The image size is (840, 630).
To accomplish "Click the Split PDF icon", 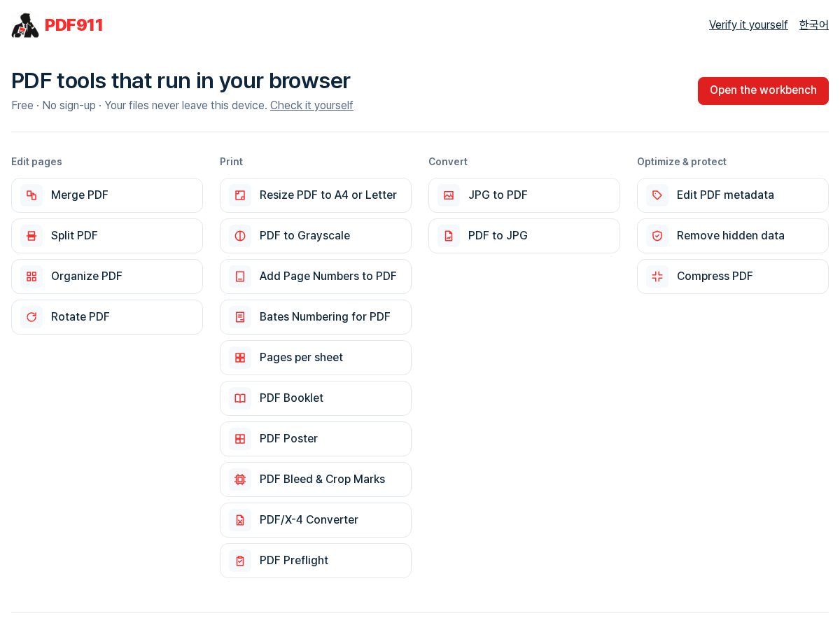I will point(31,236).
